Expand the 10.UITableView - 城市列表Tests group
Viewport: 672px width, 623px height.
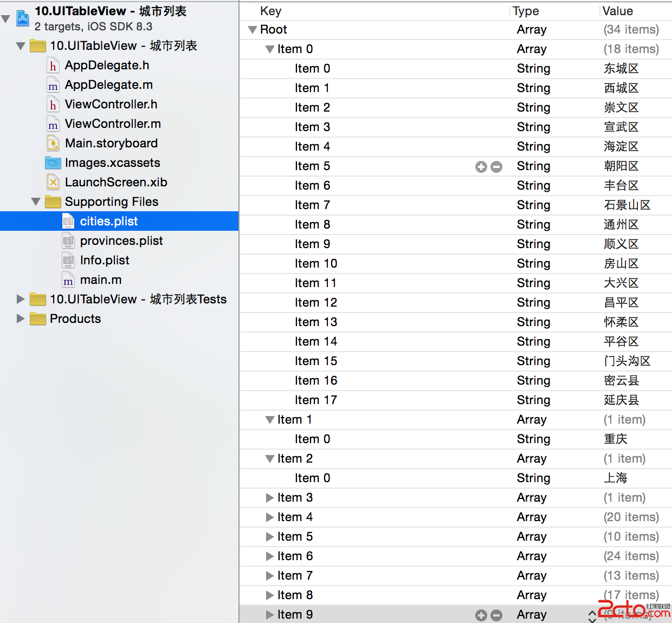pyautogui.click(x=21, y=299)
